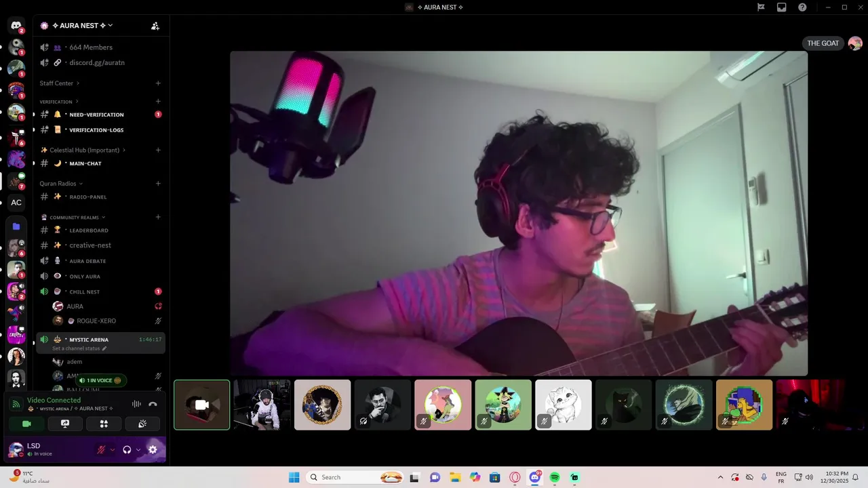Viewport: 868px width, 488px height.
Task: Click the 1 IN VOICE pill
Action: tap(100, 381)
